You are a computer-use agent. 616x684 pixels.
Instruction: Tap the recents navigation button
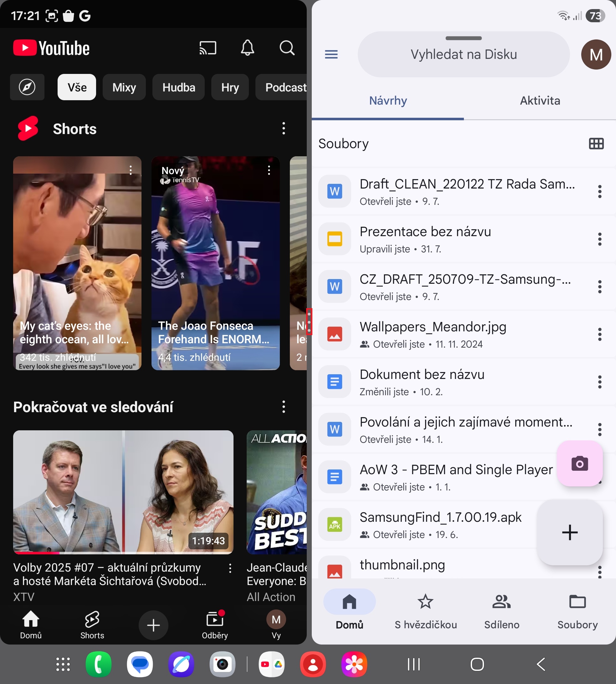coord(413,664)
